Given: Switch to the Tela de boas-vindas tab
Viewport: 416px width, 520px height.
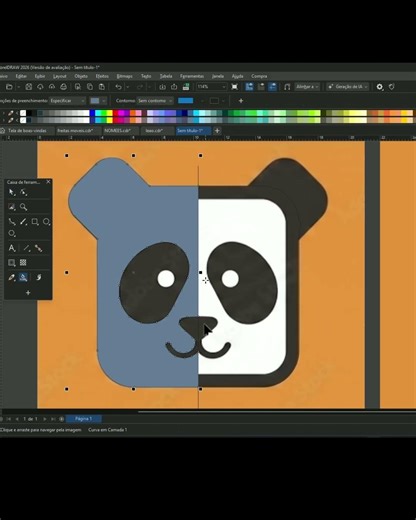Looking at the screenshot, I should (x=27, y=131).
